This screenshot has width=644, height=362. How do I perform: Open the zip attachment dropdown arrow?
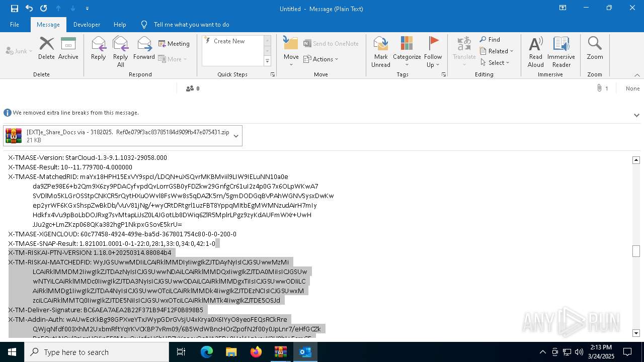pyautogui.click(x=236, y=136)
